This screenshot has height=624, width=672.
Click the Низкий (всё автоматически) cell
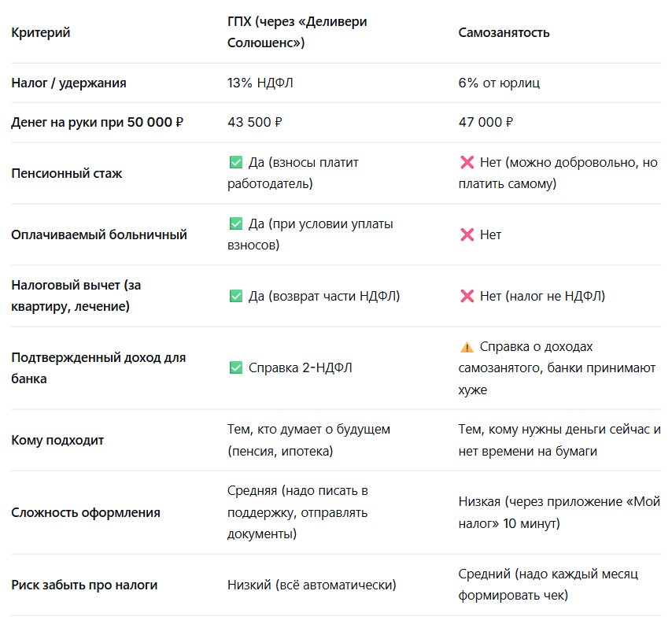tap(312, 585)
